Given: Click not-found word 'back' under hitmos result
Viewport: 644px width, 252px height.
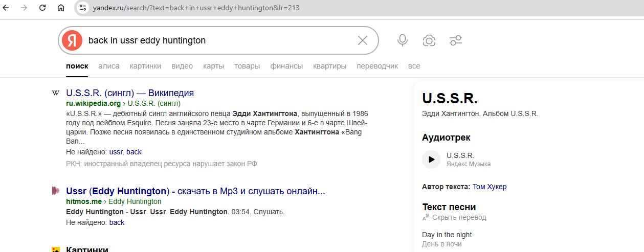Looking at the screenshot, I should [117, 222].
